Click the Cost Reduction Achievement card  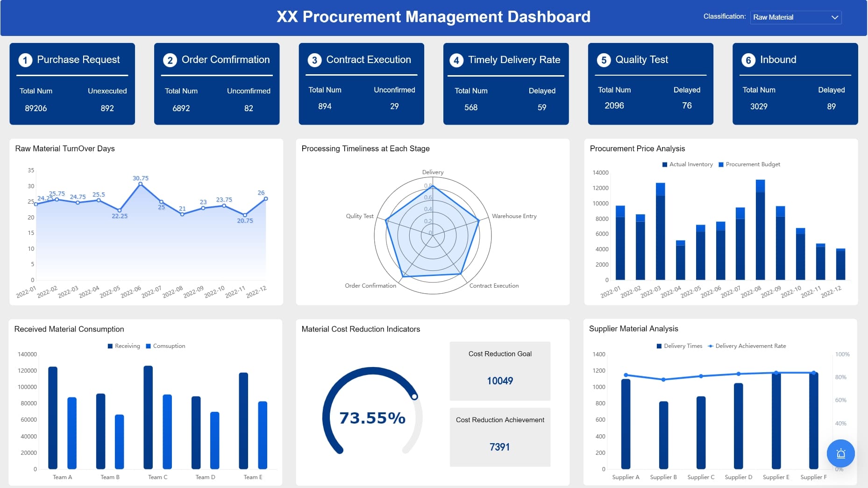coord(500,437)
